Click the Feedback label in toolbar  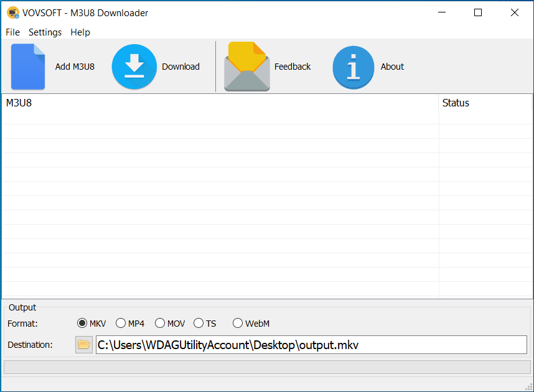(x=292, y=67)
